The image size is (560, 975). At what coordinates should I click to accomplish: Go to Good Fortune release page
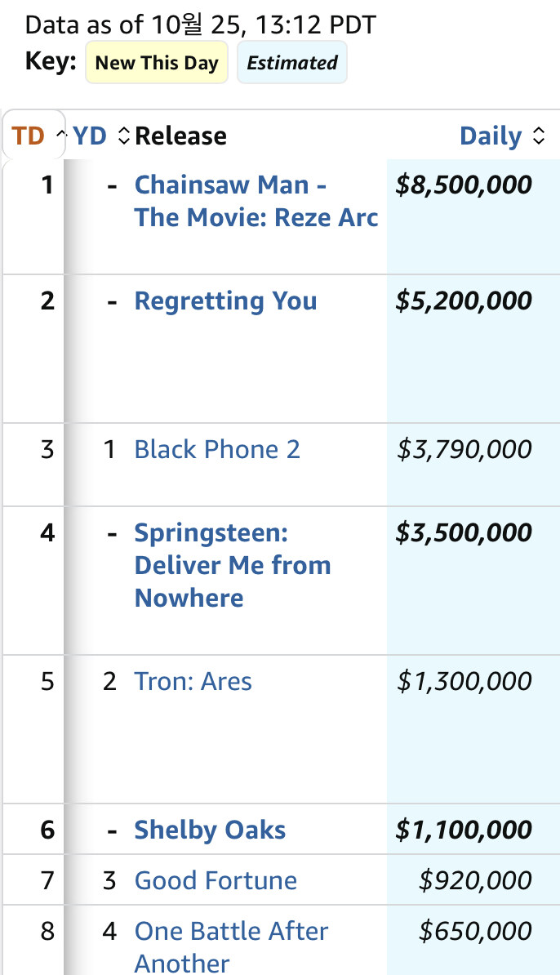[x=216, y=880]
